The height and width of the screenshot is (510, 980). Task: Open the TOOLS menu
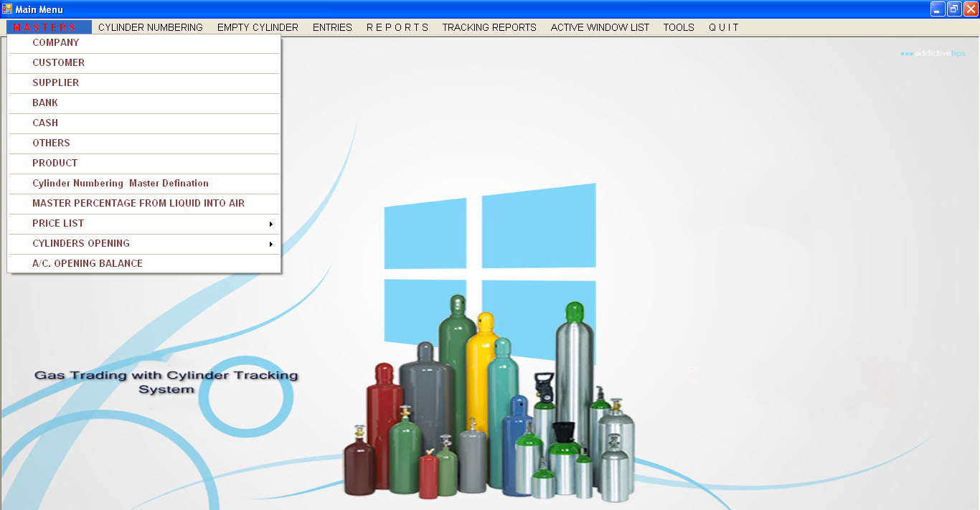pyautogui.click(x=678, y=27)
